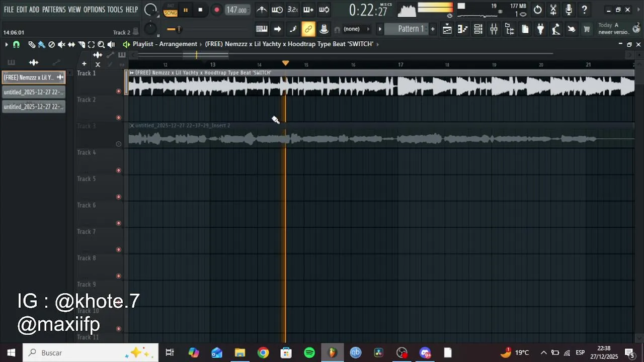The height and width of the screenshot is (362, 644).
Task: Mute Track 2 with its red dot
Action: [x=119, y=118]
